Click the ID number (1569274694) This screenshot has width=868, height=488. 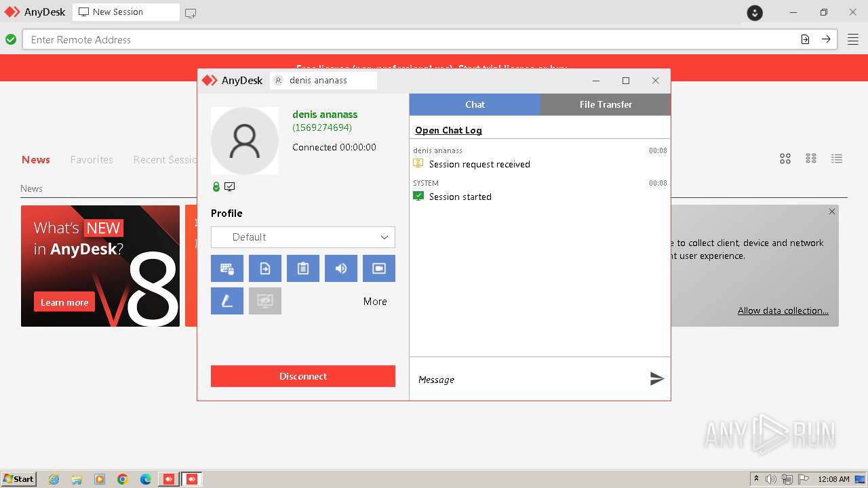322,127
